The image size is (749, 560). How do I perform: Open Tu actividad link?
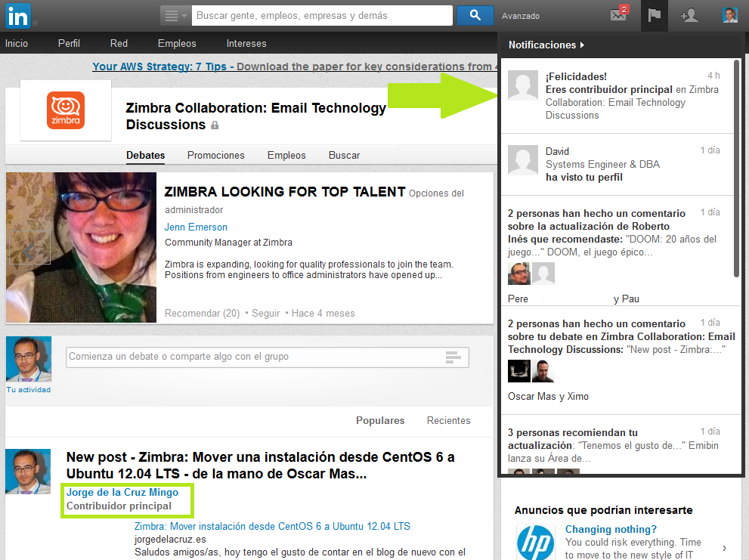pyautogui.click(x=28, y=389)
